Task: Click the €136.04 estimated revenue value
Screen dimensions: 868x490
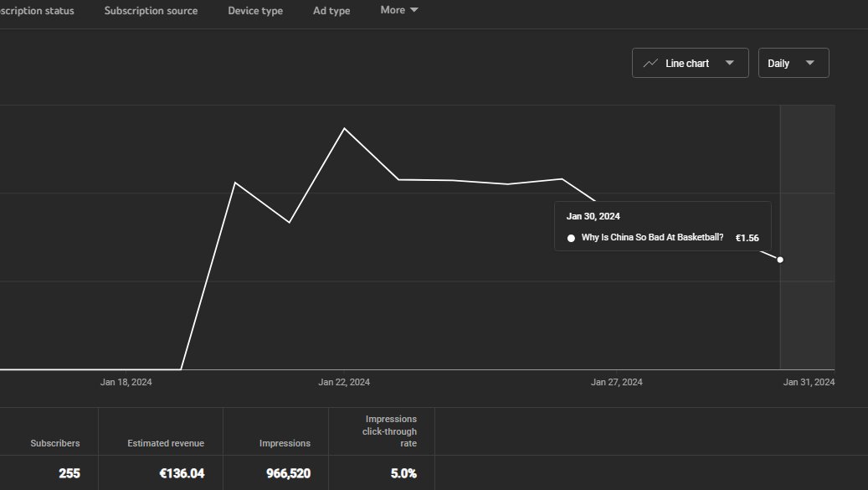Action: coord(182,473)
